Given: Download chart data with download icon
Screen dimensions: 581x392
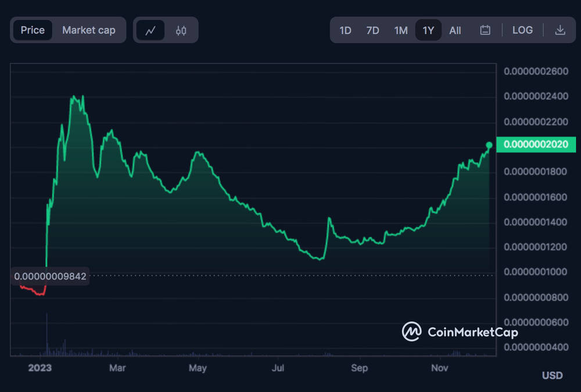Looking at the screenshot, I should [560, 30].
